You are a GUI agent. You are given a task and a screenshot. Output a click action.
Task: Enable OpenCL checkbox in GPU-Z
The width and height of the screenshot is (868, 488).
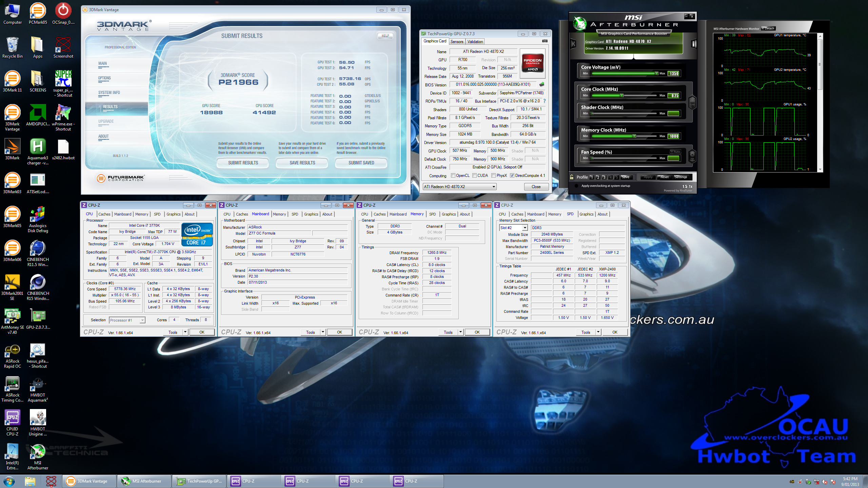pos(453,176)
